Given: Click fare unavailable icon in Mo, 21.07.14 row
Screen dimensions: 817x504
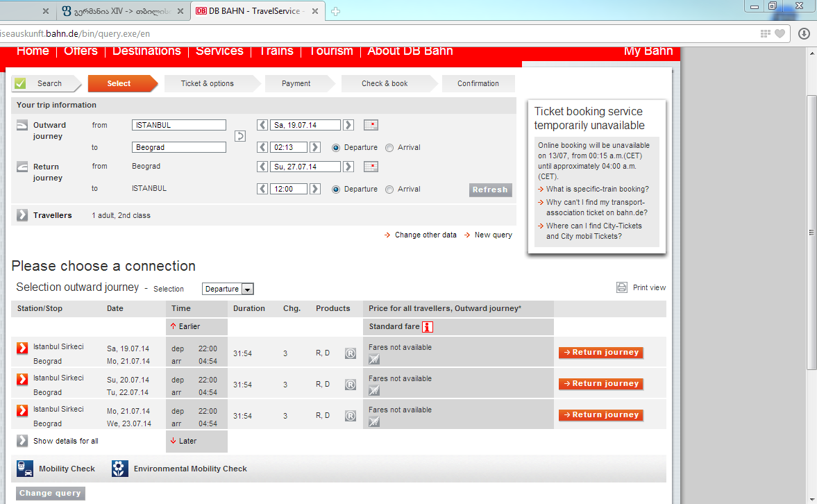Looking at the screenshot, I should point(374,421).
